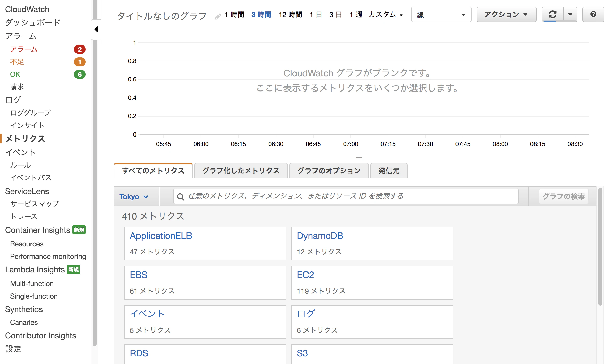Select the すべてのメトリクス tab
The height and width of the screenshot is (364, 609).
coord(153,171)
